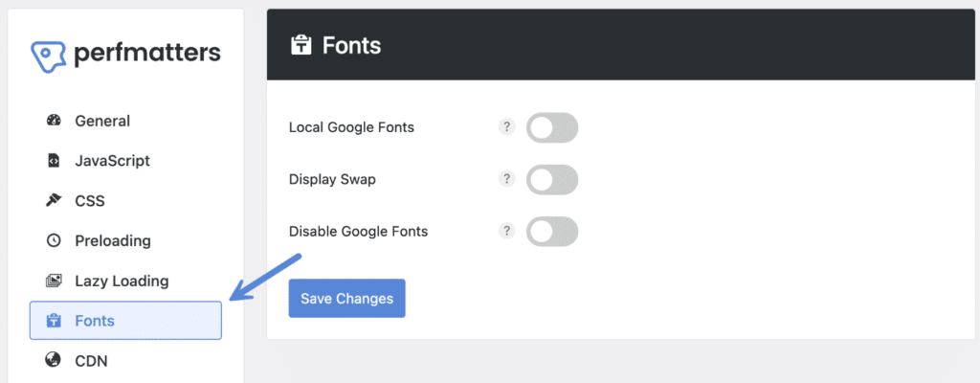
Task: Click the perfmatters brand name text
Action: tap(147, 55)
